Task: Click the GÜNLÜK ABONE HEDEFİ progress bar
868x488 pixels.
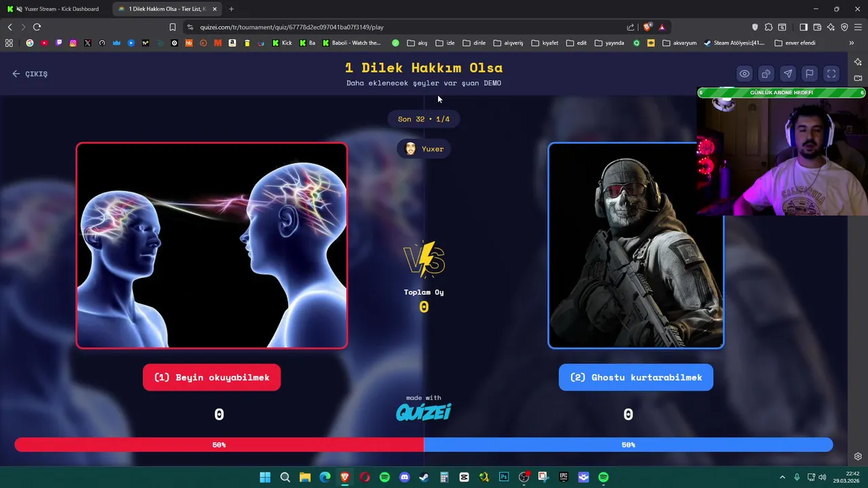Action: 781,93
